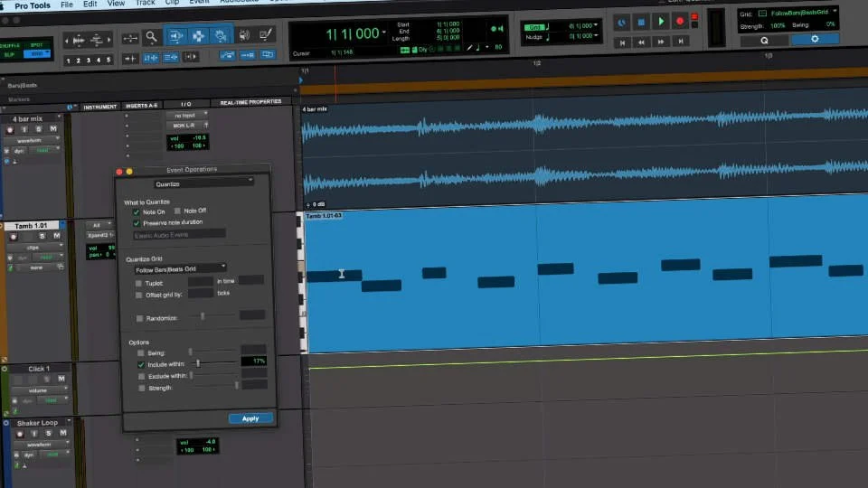Click the horizontal zoom toggle icon
The image size is (868, 488).
[130, 38]
